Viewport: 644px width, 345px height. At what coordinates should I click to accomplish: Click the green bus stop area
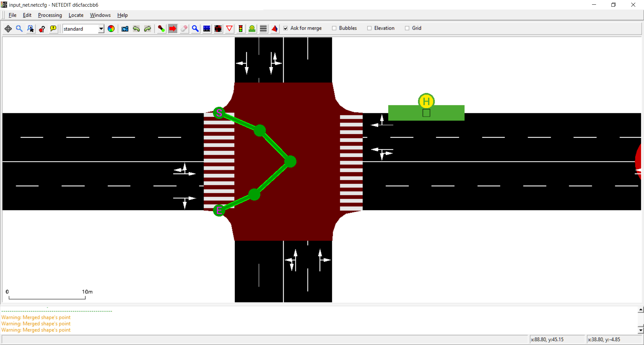pos(402,113)
